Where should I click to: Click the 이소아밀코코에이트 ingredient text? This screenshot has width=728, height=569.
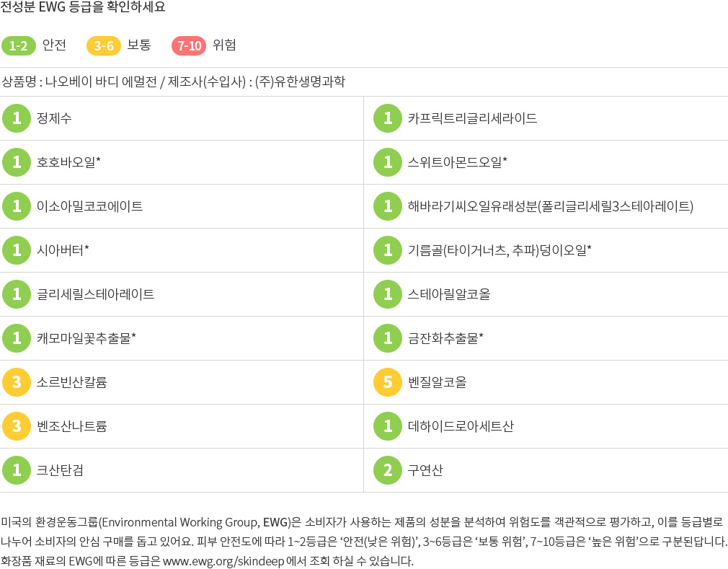coord(89,206)
